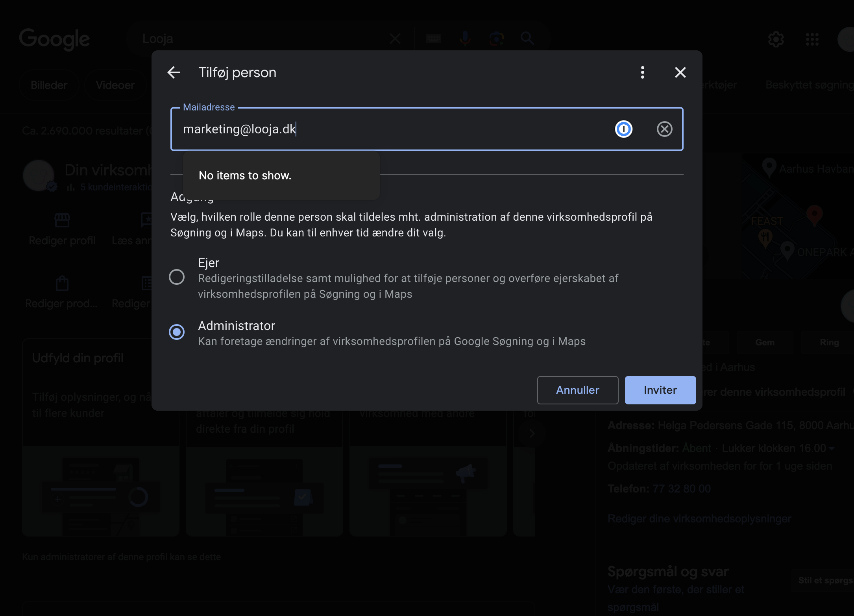Open Google Lens image search icon
The width and height of the screenshot is (854, 616).
(x=496, y=39)
